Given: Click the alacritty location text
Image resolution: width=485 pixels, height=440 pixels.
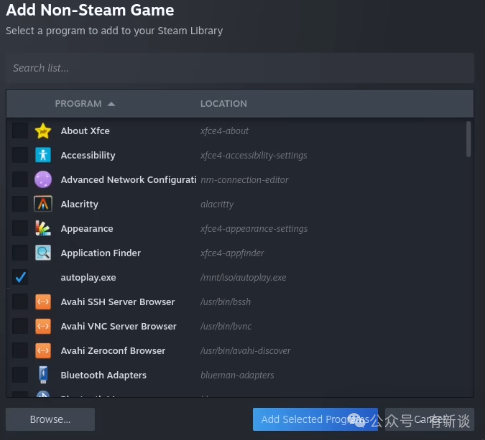Looking at the screenshot, I should tap(217, 204).
